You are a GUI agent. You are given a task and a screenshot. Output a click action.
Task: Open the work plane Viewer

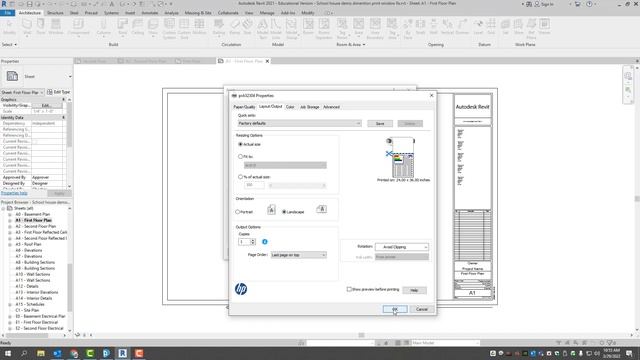(544, 27)
